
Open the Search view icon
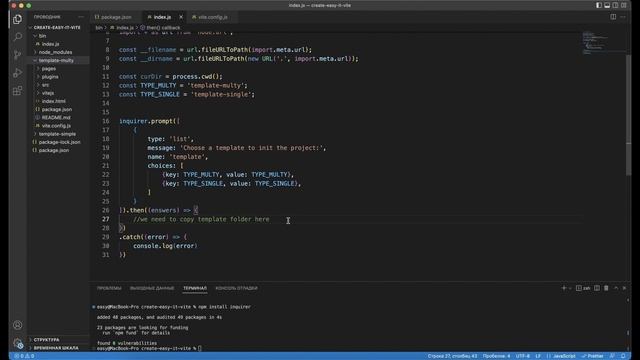pyautogui.click(x=18, y=37)
